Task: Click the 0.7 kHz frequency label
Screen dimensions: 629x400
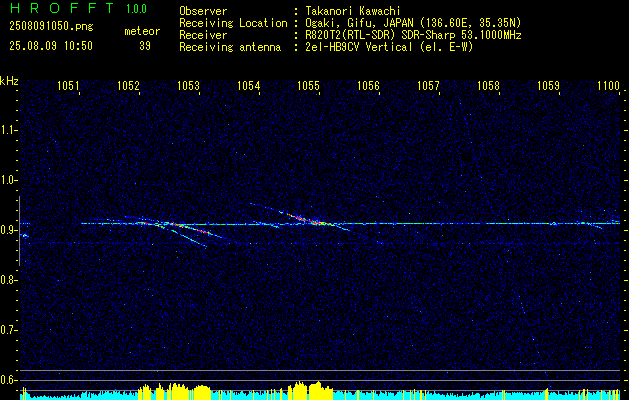Action: [8, 330]
